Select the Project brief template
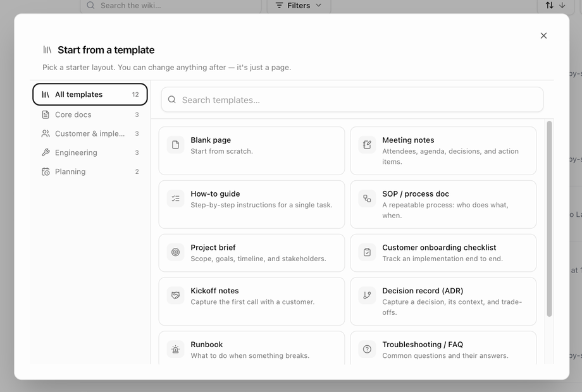The image size is (582, 392). (x=252, y=253)
